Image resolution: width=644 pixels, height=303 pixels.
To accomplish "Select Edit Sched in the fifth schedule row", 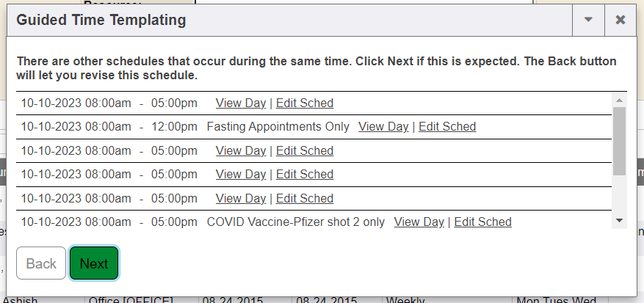I will pos(305,199).
